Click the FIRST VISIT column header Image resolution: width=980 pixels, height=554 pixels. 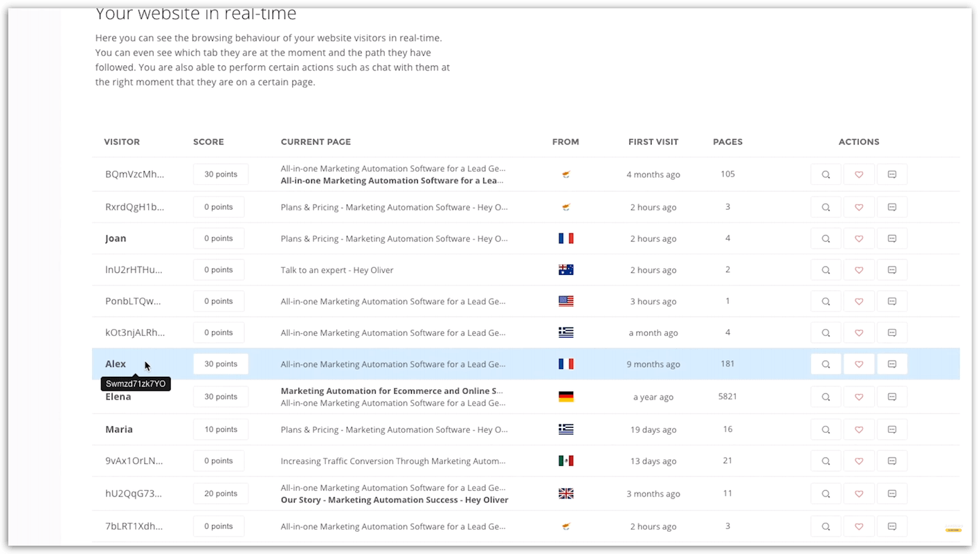tap(653, 142)
